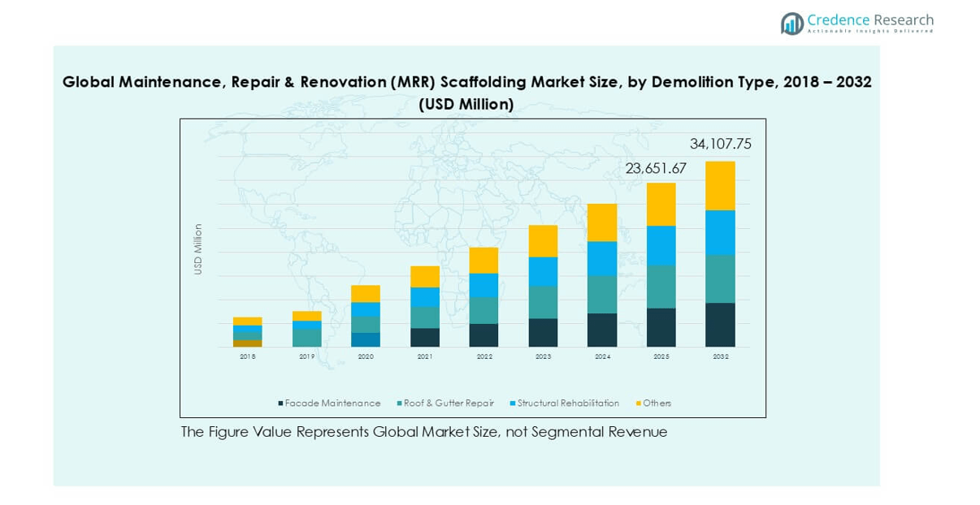
Task: Select the yellow top segment of 2021 bar
Action: [425, 276]
